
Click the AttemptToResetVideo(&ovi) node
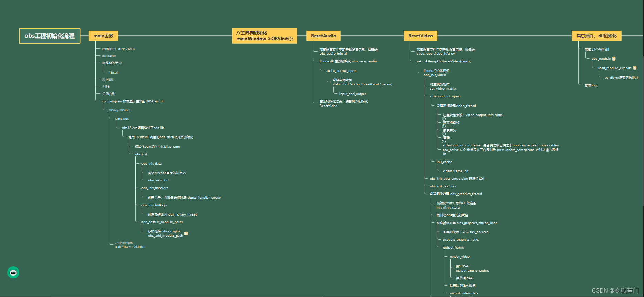[x=444, y=61]
